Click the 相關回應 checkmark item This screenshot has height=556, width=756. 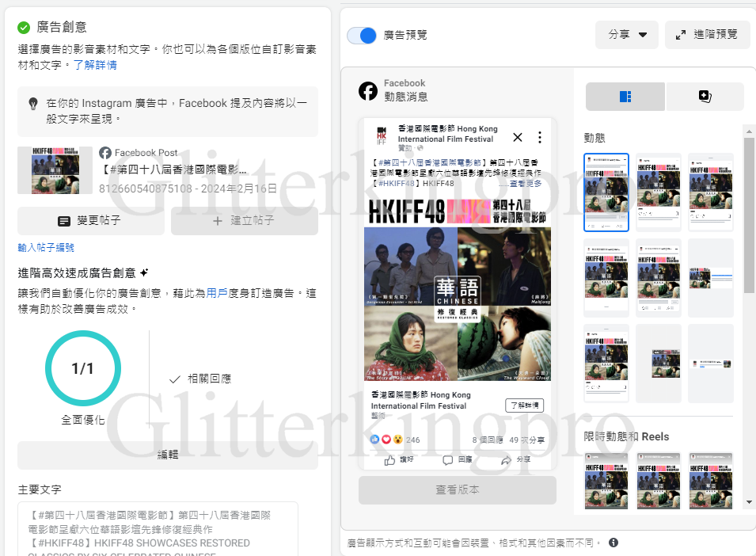pos(200,379)
